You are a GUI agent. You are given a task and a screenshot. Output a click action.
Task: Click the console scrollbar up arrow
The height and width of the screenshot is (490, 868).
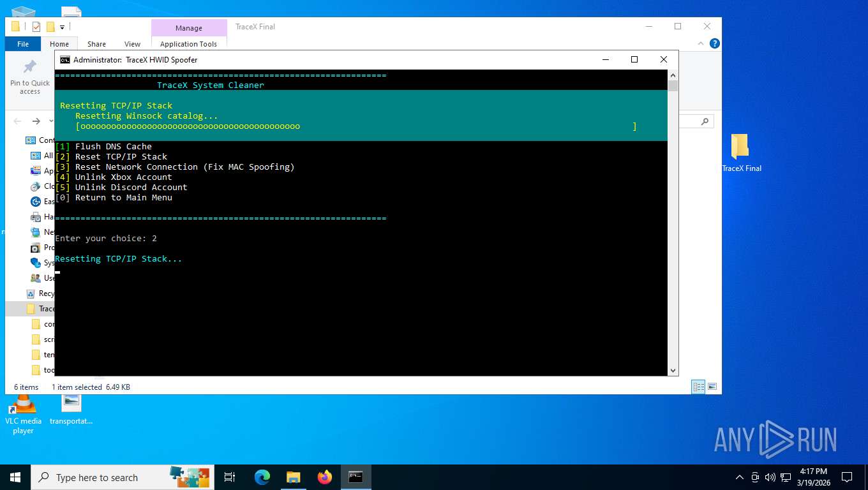pyautogui.click(x=673, y=75)
